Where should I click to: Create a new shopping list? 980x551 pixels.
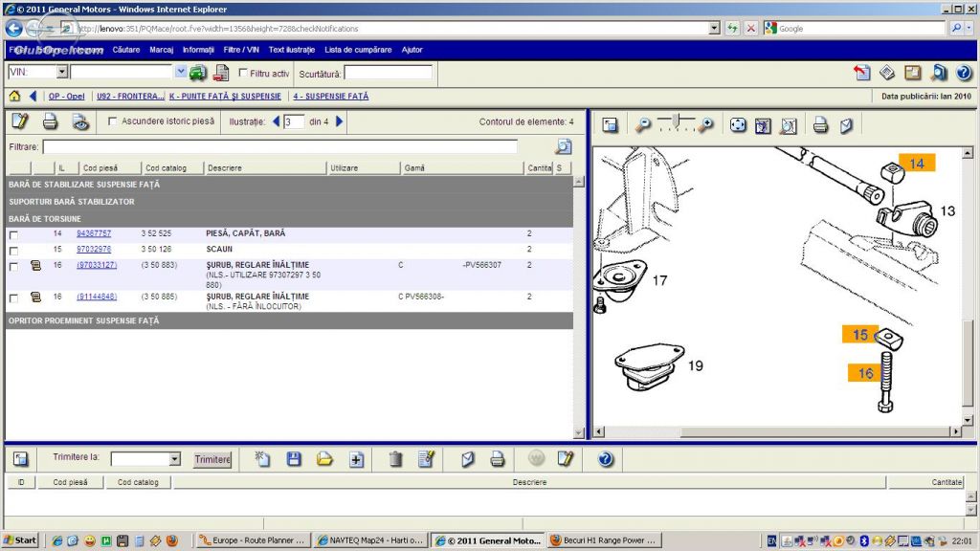tap(262, 459)
